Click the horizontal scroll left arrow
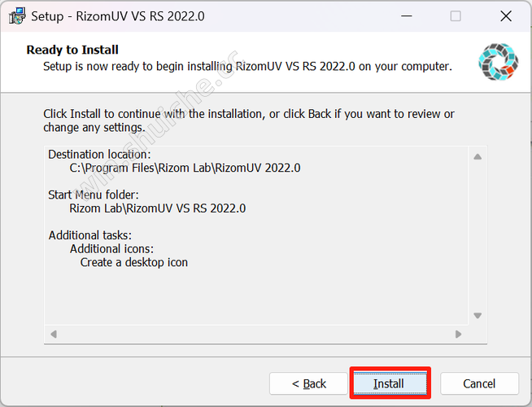 (54, 334)
